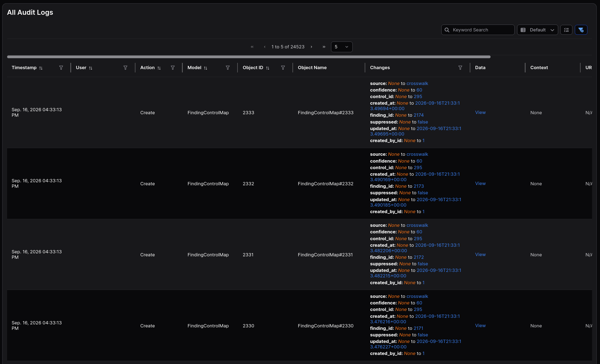Open the Default view dropdown
The image size is (600, 364).
tap(537, 30)
